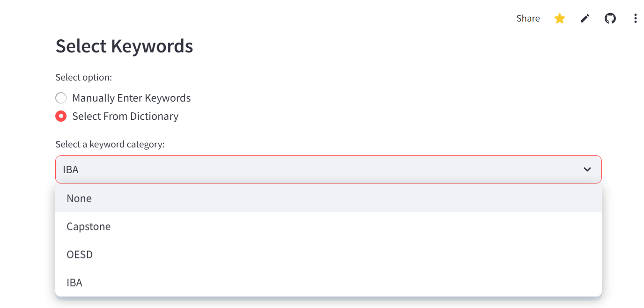Open the pencil edit icon
This screenshot has width=644, height=308.
click(585, 18)
